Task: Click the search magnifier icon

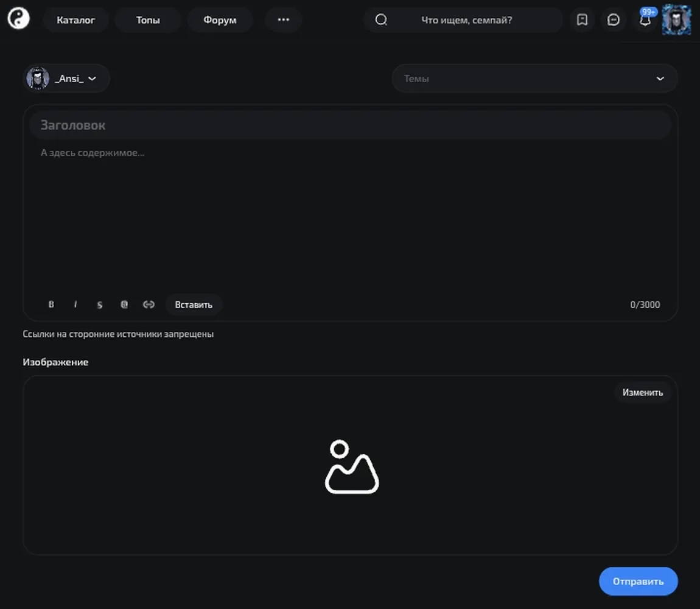Action: [381, 19]
